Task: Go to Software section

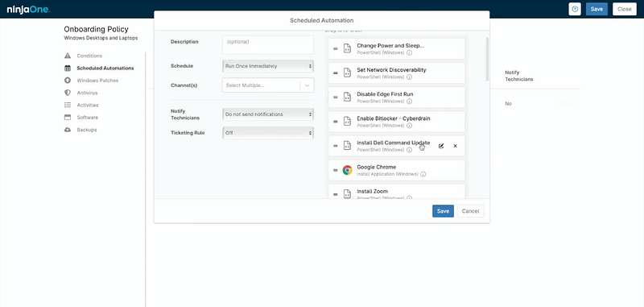Action: (x=88, y=118)
